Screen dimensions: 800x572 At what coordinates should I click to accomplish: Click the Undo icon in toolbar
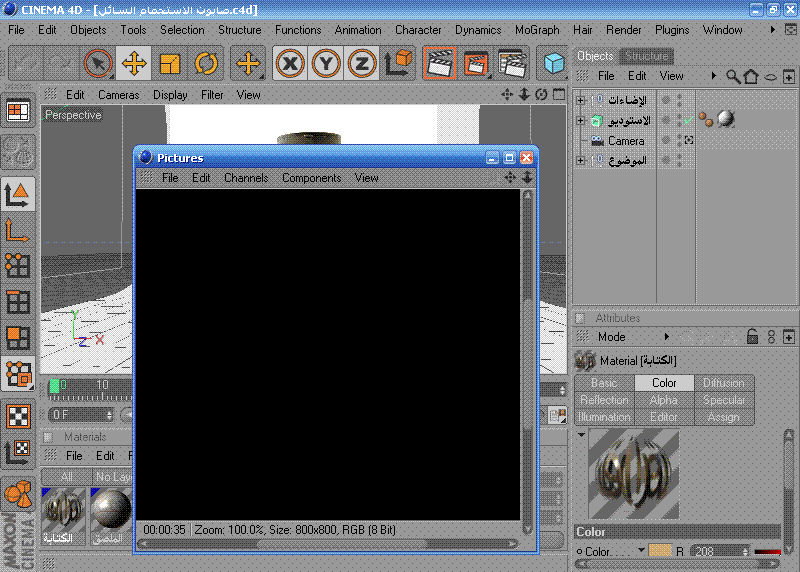coord(24,64)
